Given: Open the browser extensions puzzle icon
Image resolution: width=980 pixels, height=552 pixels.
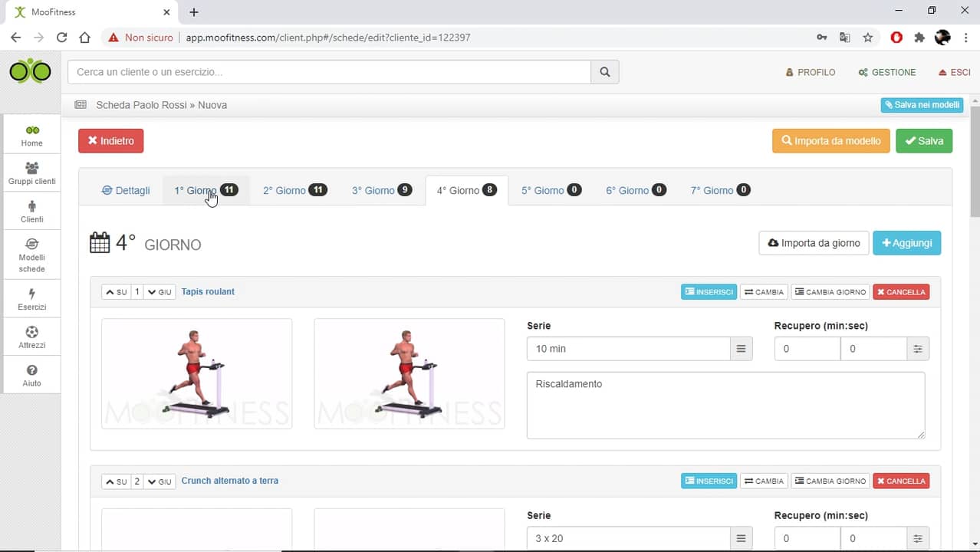Looking at the screenshot, I should (919, 38).
